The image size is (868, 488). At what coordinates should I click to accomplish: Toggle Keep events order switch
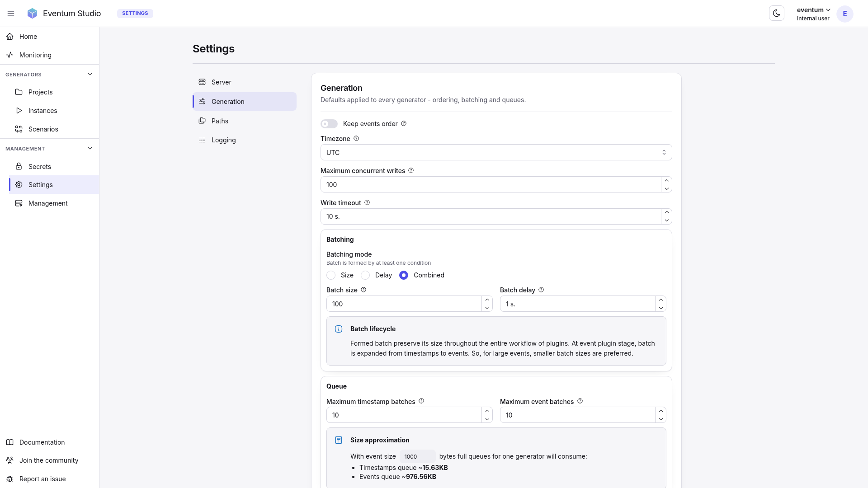pos(329,124)
